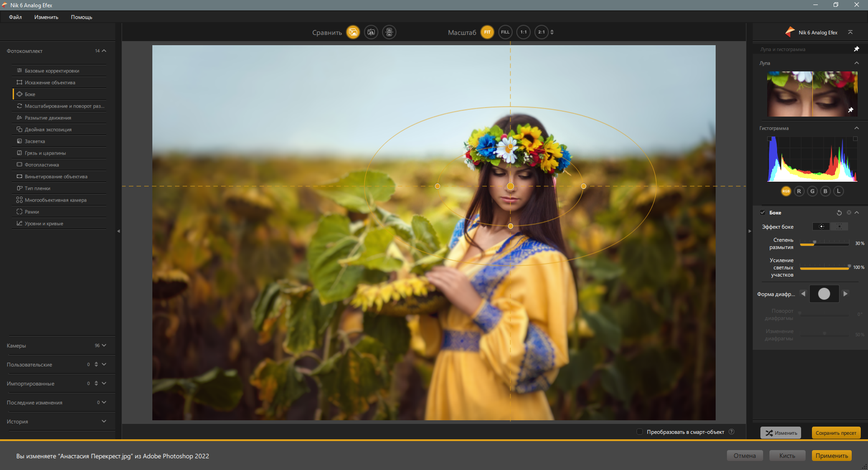
Task: Collapse the right sidebar panel arrow
Action: click(x=750, y=231)
